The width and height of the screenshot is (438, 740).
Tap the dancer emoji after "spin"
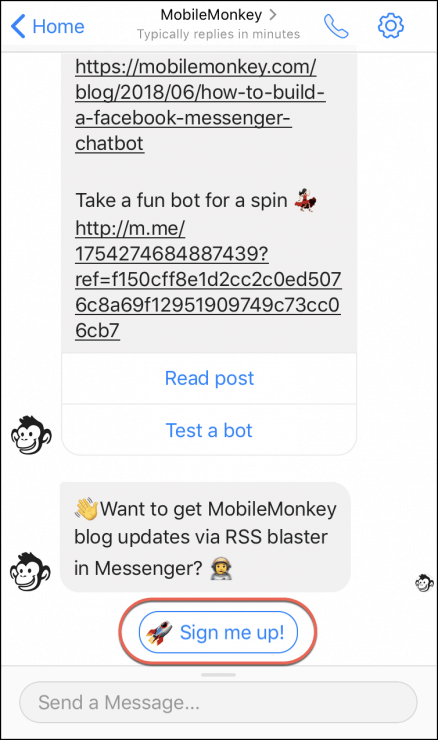pos(305,200)
